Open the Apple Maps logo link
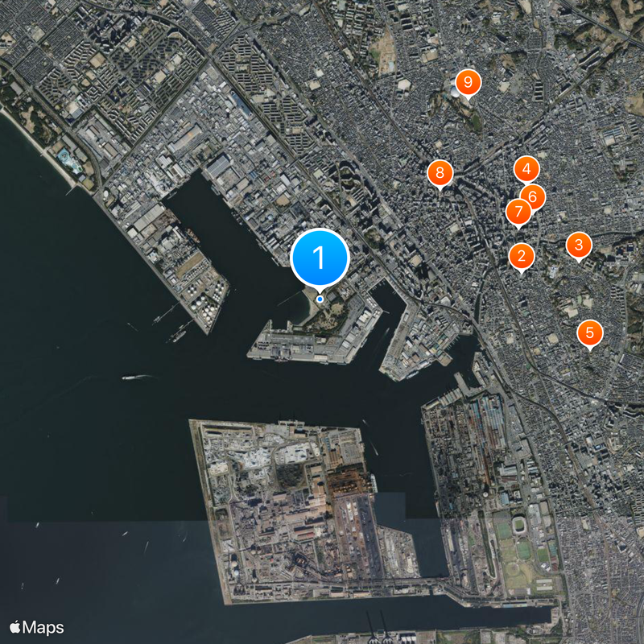Image resolution: width=644 pixels, height=644 pixels. pos(36,627)
